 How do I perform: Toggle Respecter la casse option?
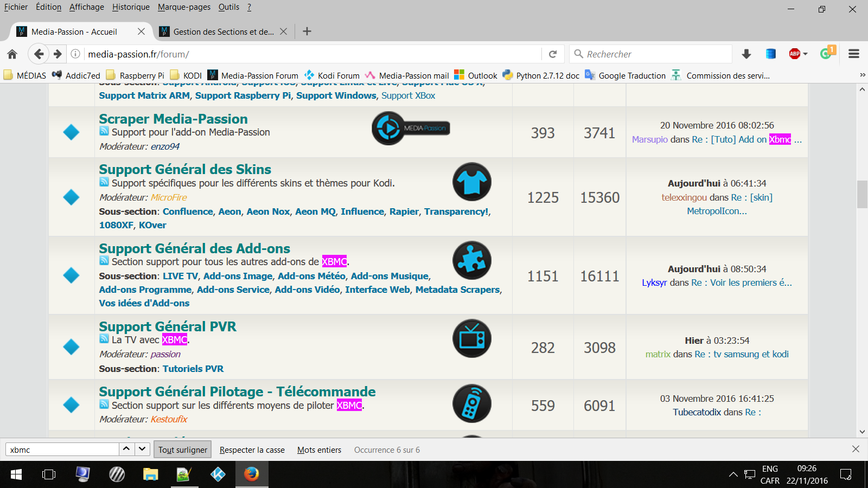coord(252,450)
